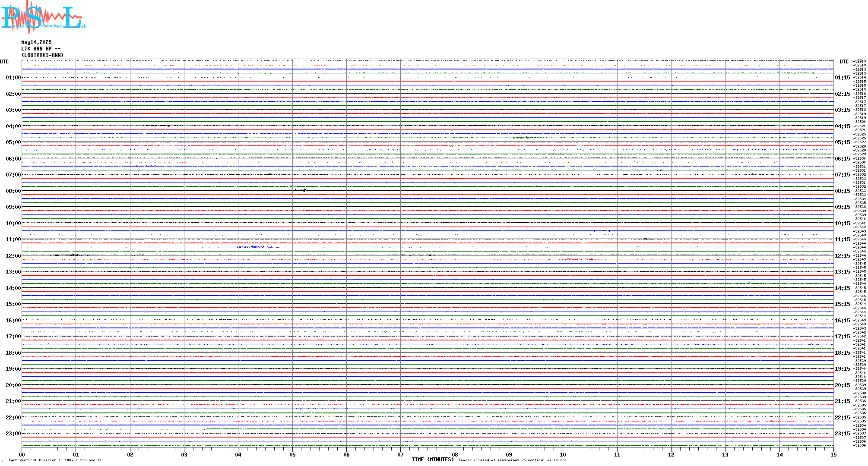The image size is (868, 466).
Task: Select the 11:00 hour label
Action: (13, 239)
